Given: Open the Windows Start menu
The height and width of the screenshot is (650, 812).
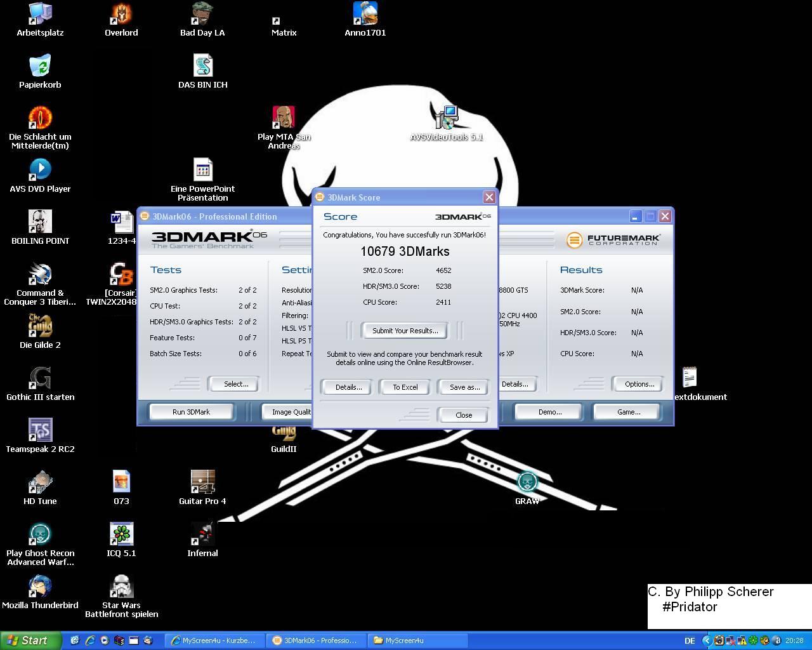Looking at the screenshot, I should tap(31, 640).
